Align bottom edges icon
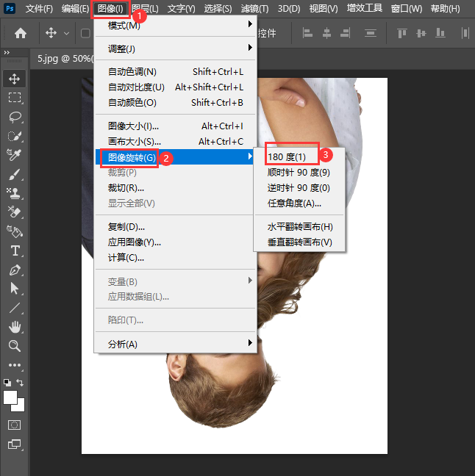 click(440, 33)
